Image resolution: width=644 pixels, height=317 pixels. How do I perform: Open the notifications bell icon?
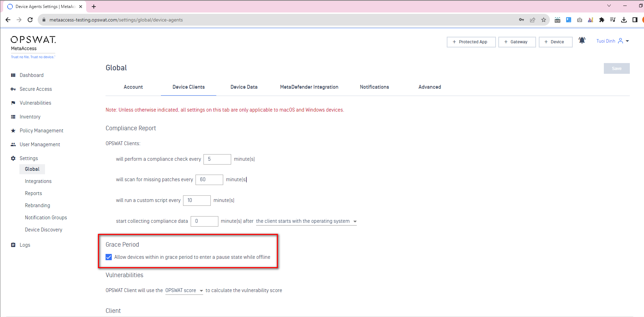click(582, 41)
